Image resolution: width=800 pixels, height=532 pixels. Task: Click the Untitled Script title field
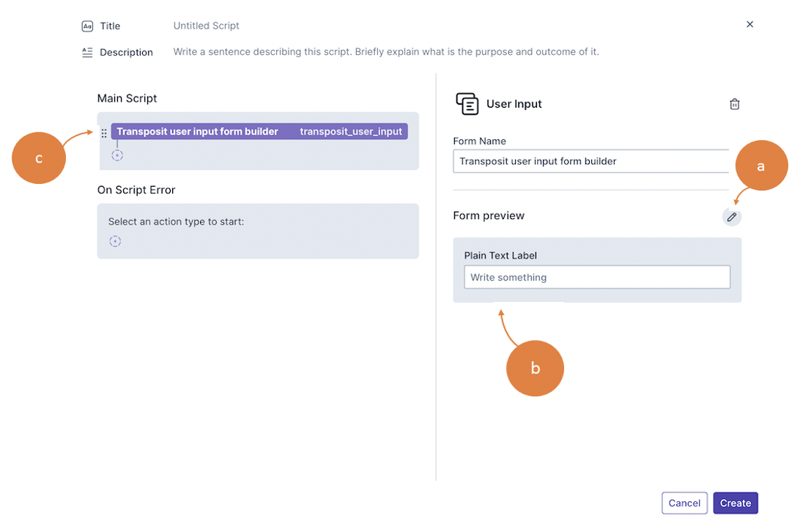click(x=207, y=26)
